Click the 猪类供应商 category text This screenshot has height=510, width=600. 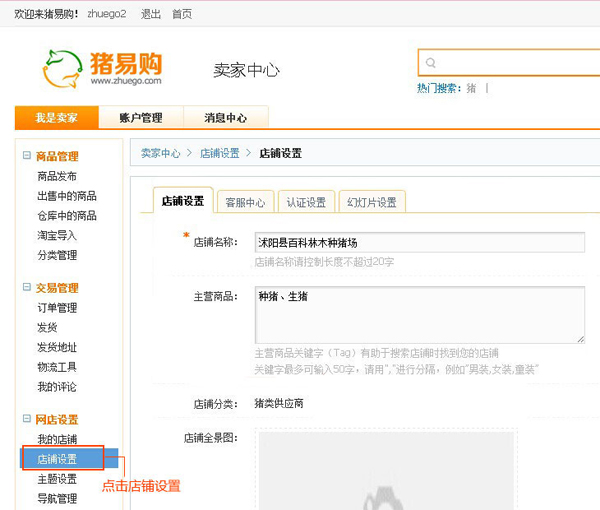tap(279, 403)
